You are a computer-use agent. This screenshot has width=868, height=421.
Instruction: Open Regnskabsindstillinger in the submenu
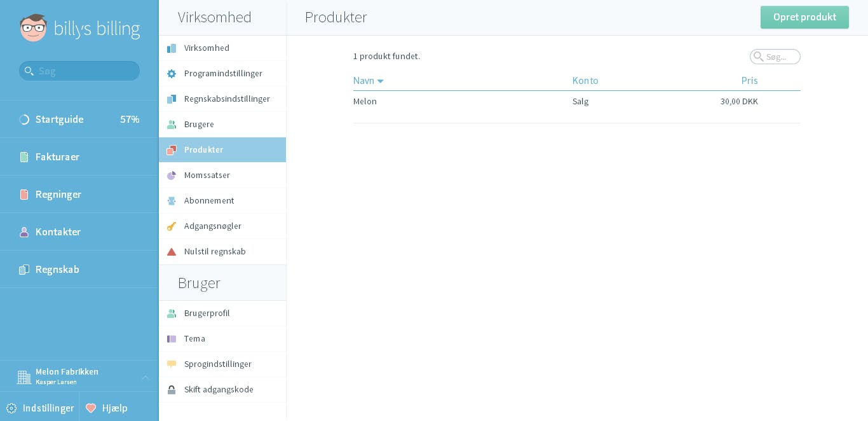coord(222,99)
